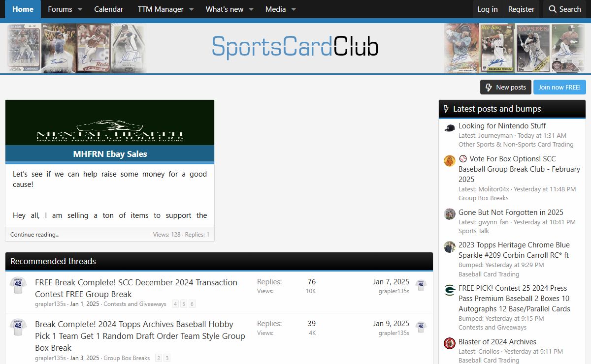Open page 4 of the FREE Break Complete thread
591x364 pixels.
point(175,304)
